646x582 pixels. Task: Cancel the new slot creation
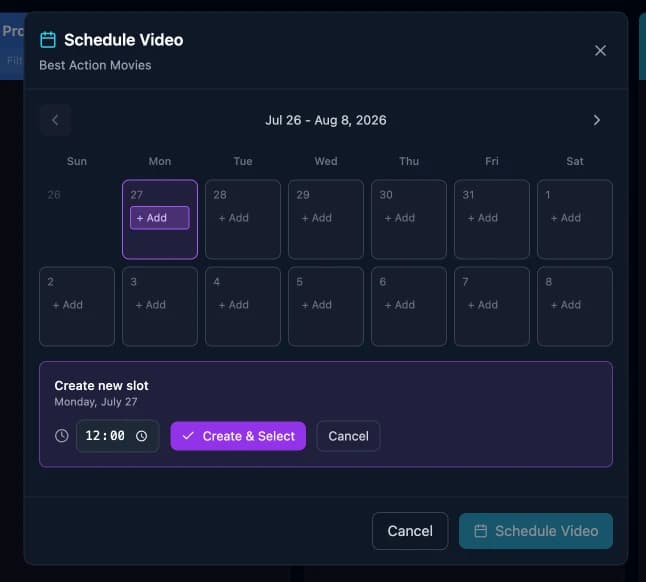pyautogui.click(x=348, y=436)
